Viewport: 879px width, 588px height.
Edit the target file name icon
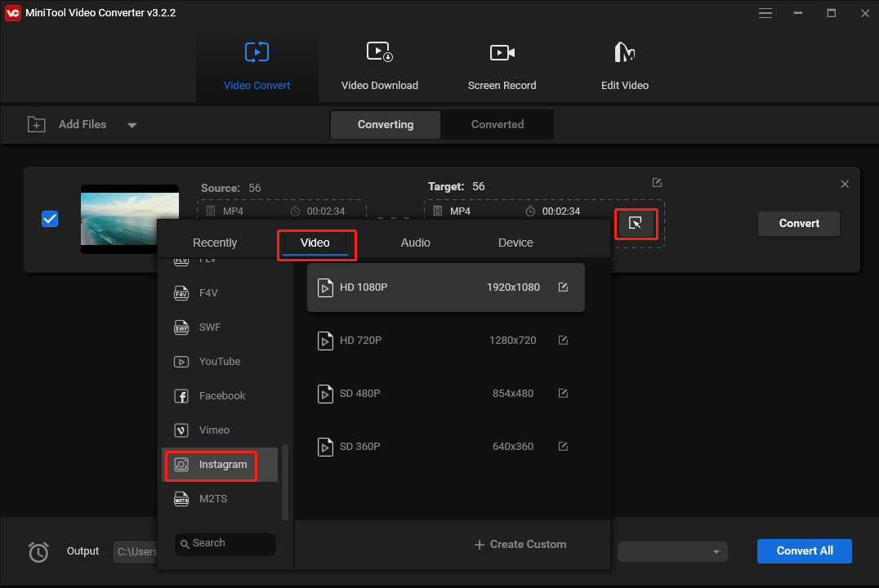point(657,183)
